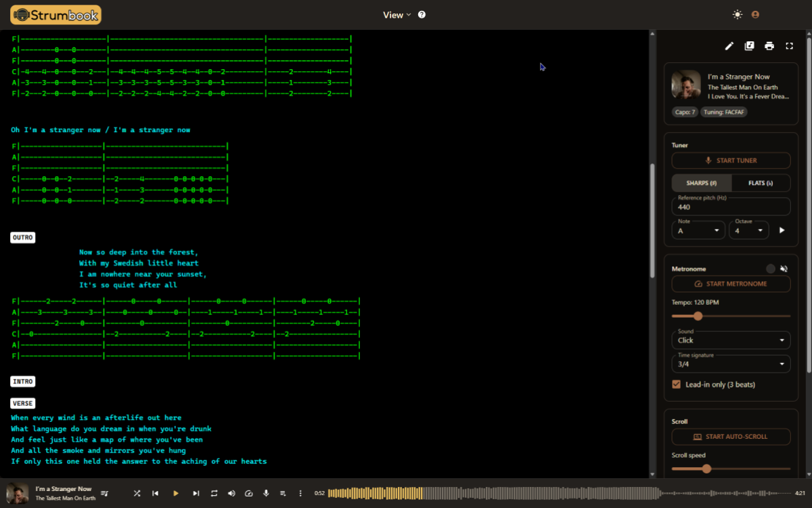Click the player bar song title text
The width and height of the screenshot is (812, 508).
coord(64,489)
